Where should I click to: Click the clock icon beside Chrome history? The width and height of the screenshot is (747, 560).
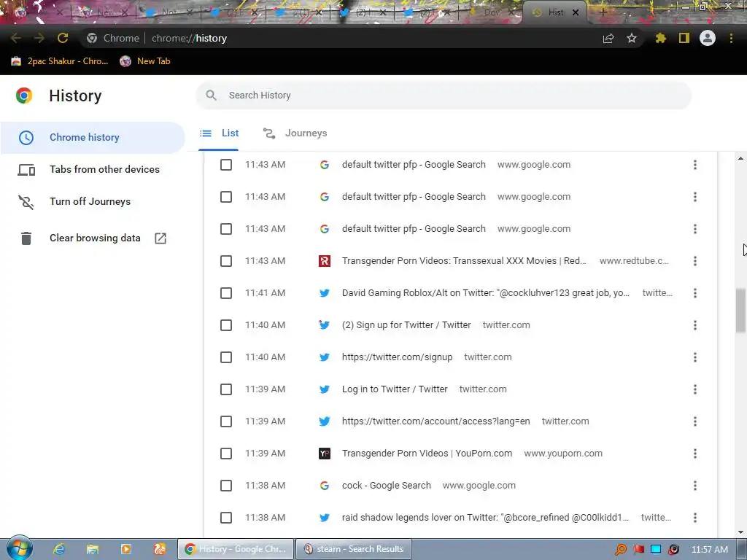coord(26,138)
